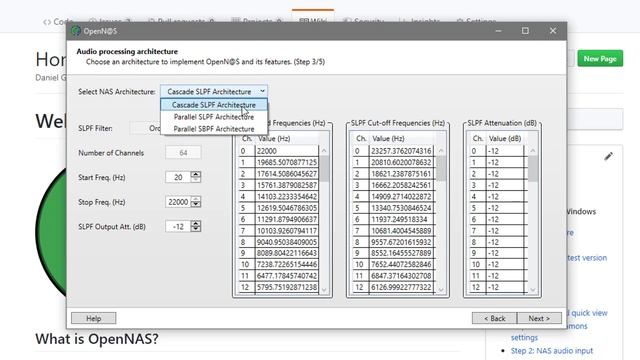Click the SLPF Output Att. (dB) field

coord(178,227)
